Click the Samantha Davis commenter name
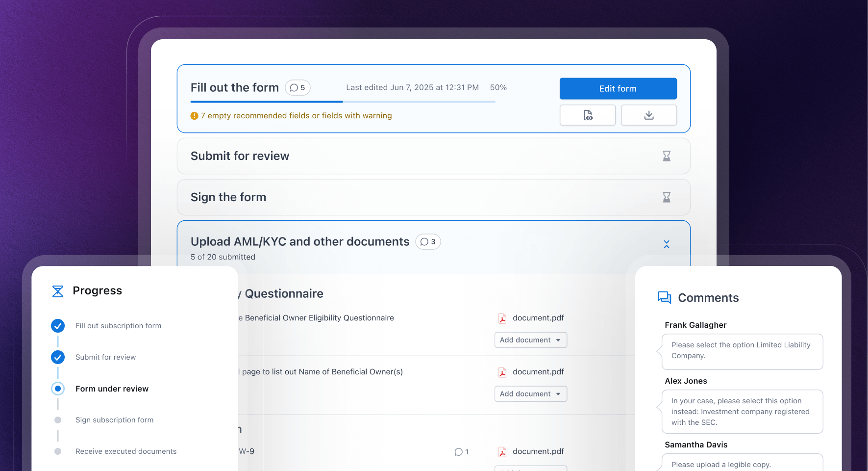 pyautogui.click(x=696, y=445)
